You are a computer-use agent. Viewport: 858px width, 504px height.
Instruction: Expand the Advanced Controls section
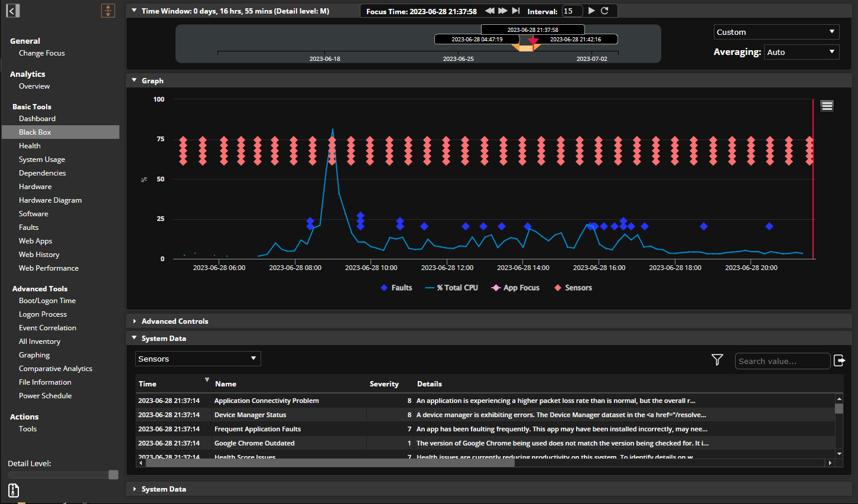(x=134, y=321)
